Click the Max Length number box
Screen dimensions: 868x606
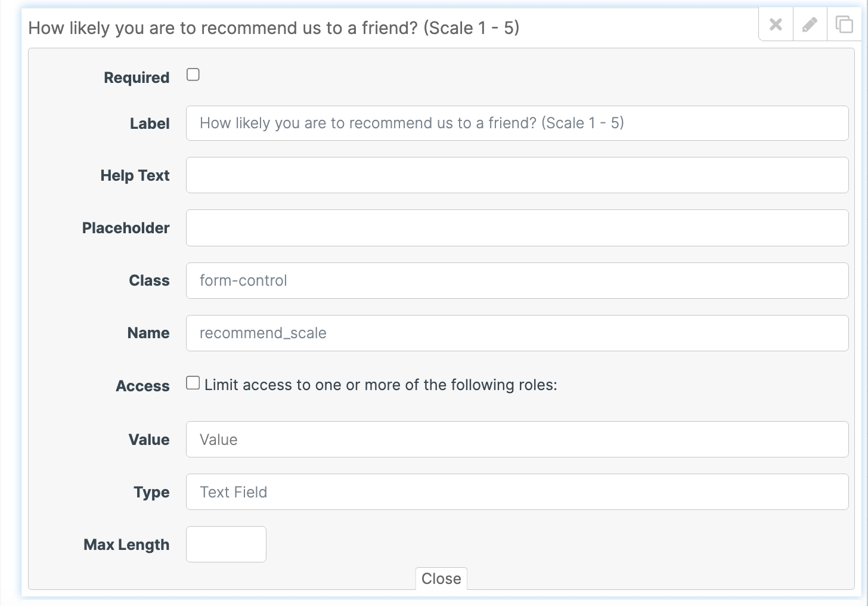click(x=226, y=544)
